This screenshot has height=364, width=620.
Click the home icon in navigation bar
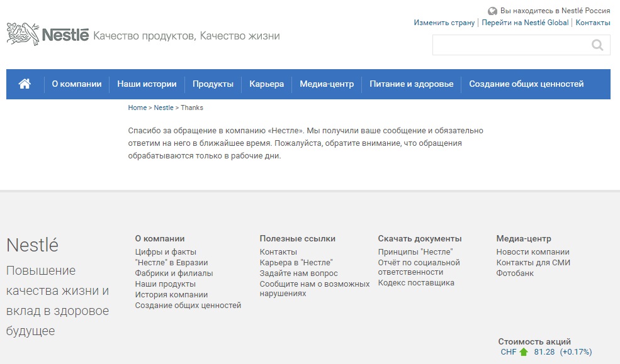coord(25,84)
